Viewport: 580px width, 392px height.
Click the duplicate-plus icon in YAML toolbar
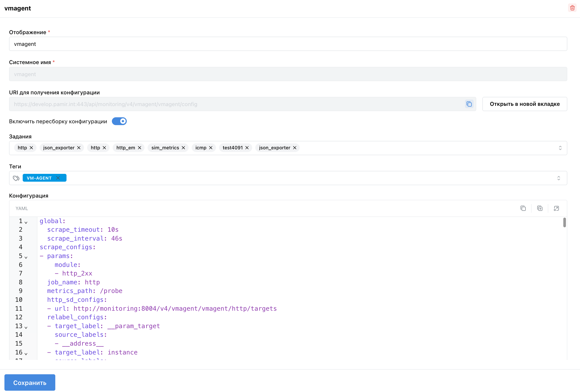tap(540, 208)
